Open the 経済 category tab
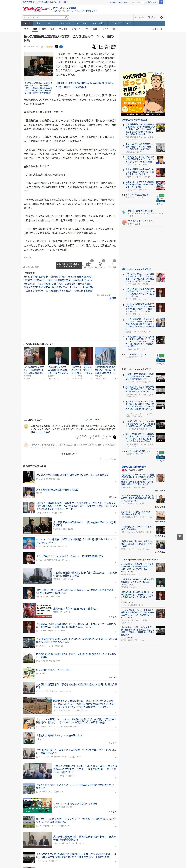This screenshot has height=868, width=186. coord(52,29)
